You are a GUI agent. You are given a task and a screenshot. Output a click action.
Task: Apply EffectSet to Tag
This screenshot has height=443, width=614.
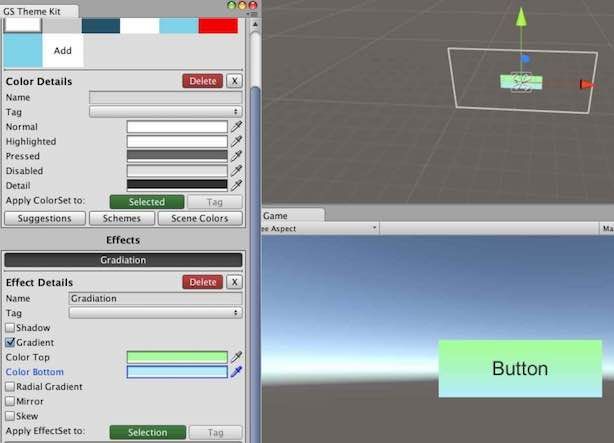click(x=215, y=432)
